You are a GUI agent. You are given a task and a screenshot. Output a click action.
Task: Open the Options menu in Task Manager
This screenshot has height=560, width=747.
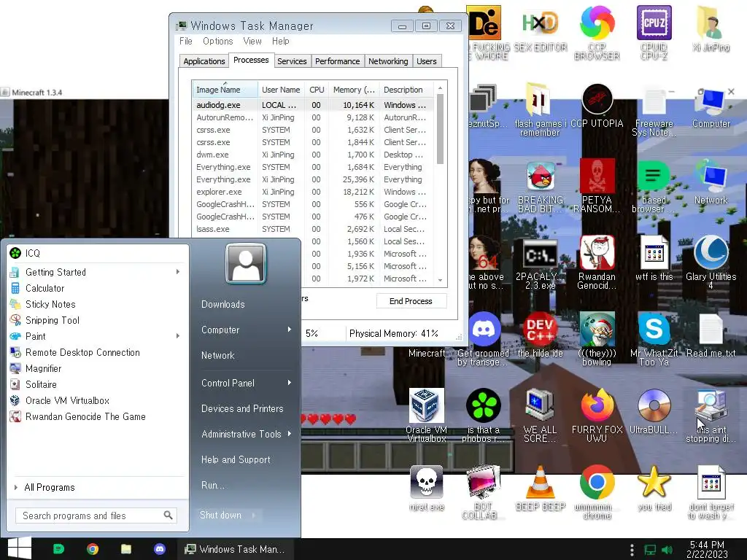coord(217,41)
